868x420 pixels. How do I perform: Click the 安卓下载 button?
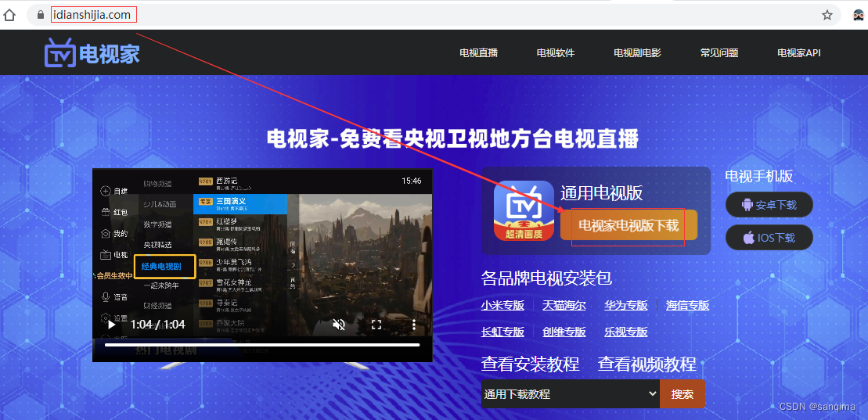click(769, 205)
